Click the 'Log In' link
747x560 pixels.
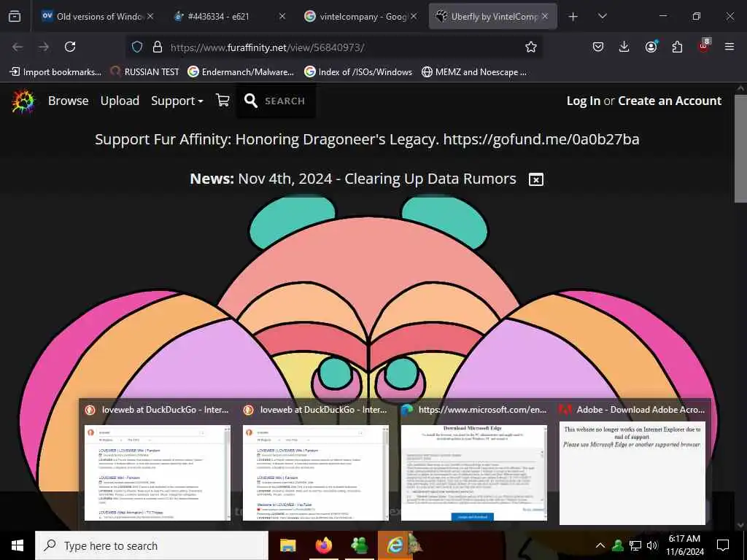[583, 101]
